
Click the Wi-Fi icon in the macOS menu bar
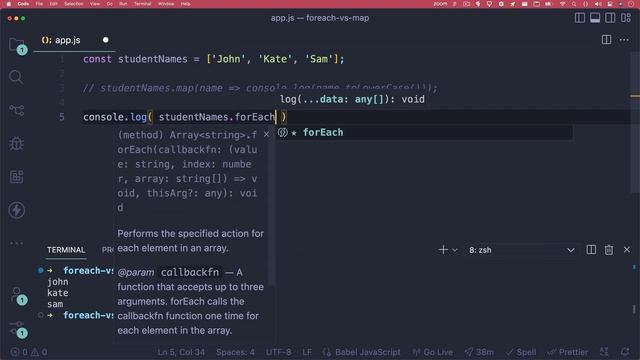(x=562, y=4)
